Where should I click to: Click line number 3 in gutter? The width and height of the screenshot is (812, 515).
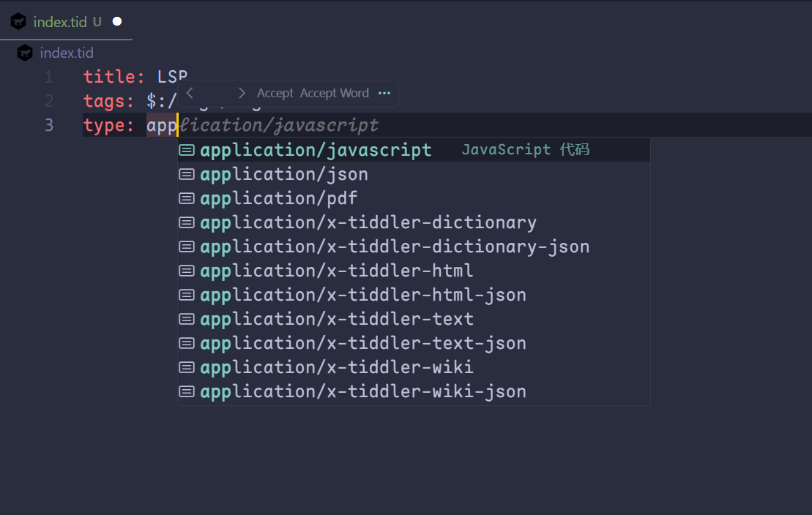[48, 125]
